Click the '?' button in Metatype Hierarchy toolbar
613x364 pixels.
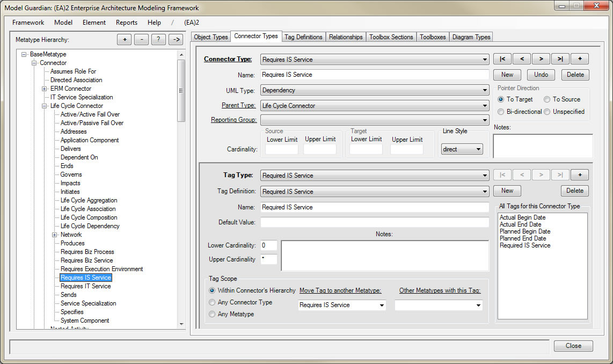(158, 40)
